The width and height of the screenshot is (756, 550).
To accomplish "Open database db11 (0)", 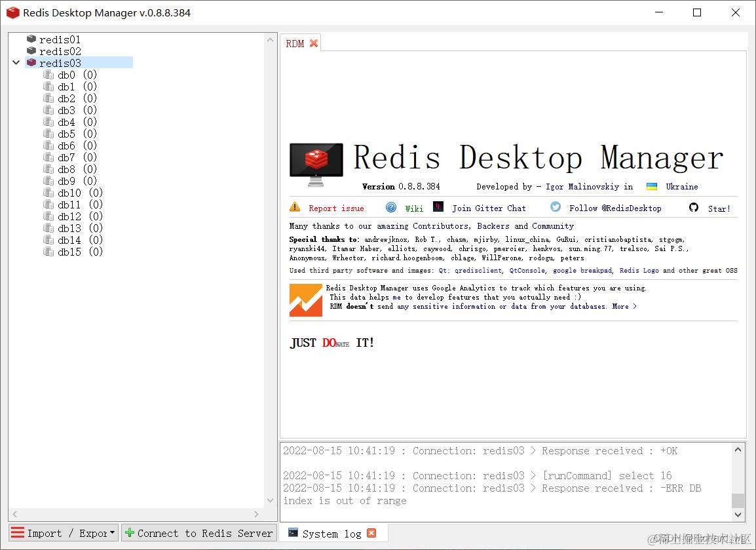I will click(x=80, y=205).
